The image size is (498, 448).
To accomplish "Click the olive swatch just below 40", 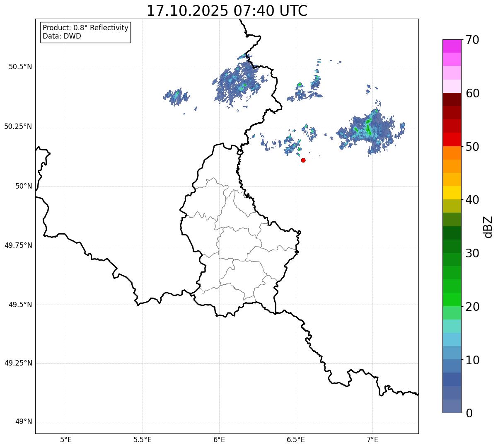I will pos(452,206).
